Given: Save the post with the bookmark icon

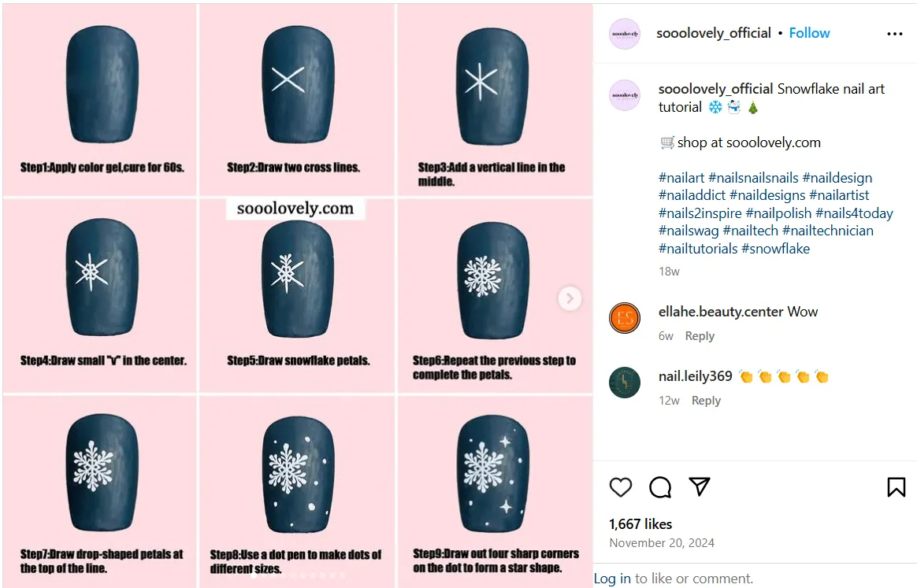Looking at the screenshot, I should pyautogui.click(x=896, y=487).
